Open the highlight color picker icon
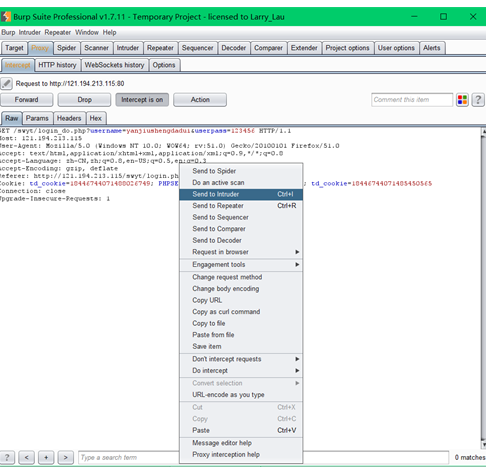486x467 pixels. (462, 100)
